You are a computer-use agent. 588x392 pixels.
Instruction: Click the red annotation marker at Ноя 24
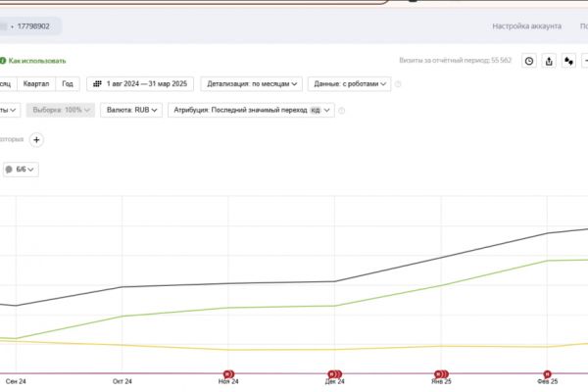pyautogui.click(x=229, y=373)
